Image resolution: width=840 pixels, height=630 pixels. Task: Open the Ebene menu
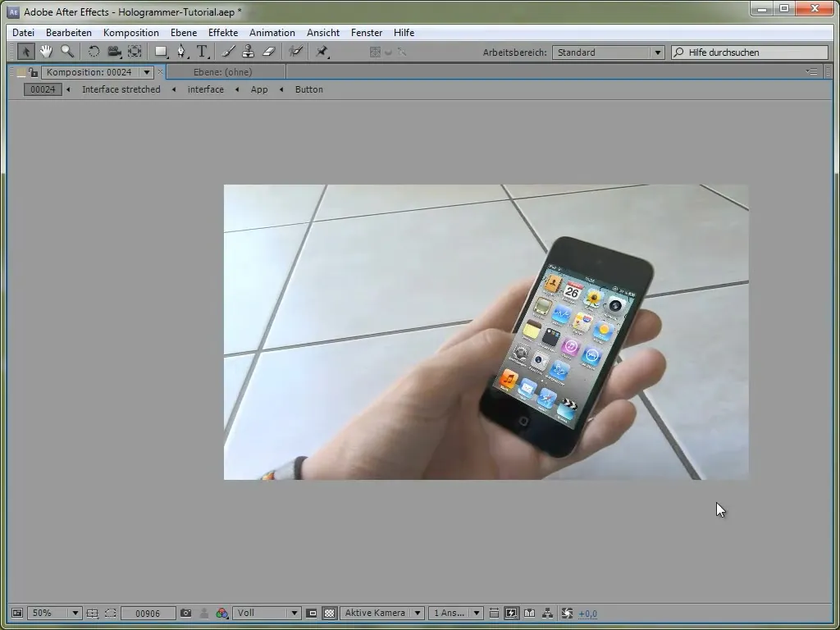[183, 33]
